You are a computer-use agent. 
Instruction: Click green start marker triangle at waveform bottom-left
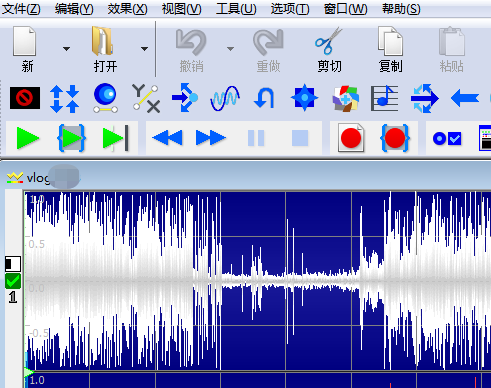point(29,372)
